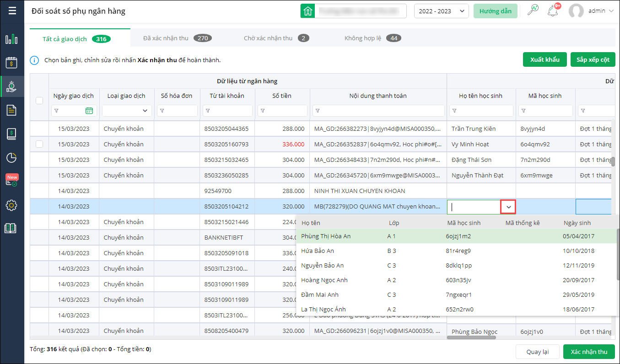Tick the select-all checkbox in table header
This screenshot has height=364, width=620.
[39, 101]
